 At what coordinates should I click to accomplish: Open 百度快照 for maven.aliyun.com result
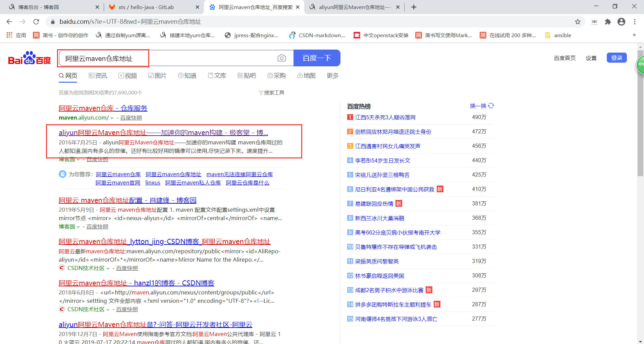[131, 118]
